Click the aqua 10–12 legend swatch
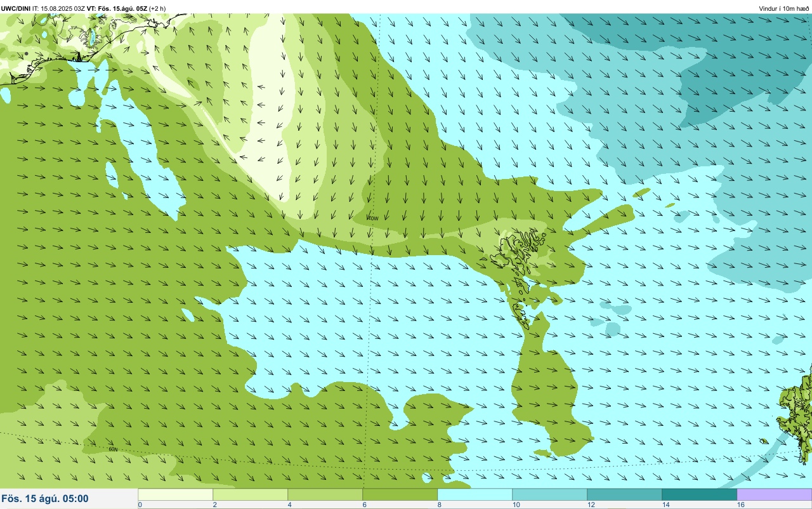Viewport: 812px width, 509px height. pyautogui.click(x=550, y=494)
